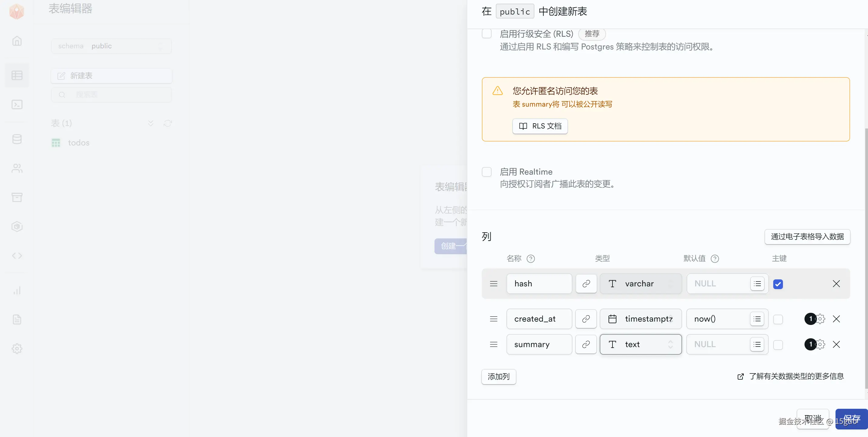
Task: Click the summary column name field
Action: tap(539, 344)
